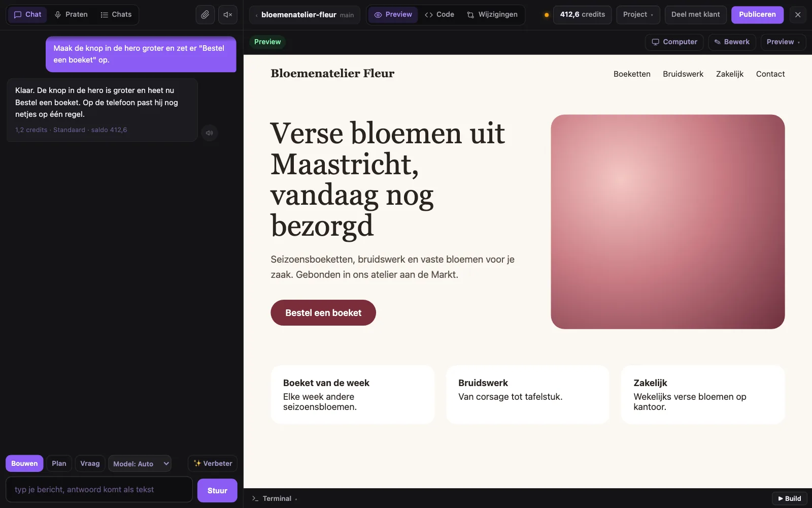The height and width of the screenshot is (508, 812).
Task: Click Bruidswerk in the site navigation
Action: [x=683, y=74]
